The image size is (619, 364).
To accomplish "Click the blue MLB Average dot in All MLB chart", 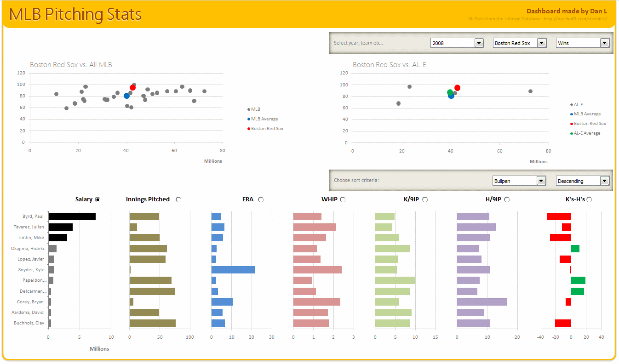I will click(126, 96).
